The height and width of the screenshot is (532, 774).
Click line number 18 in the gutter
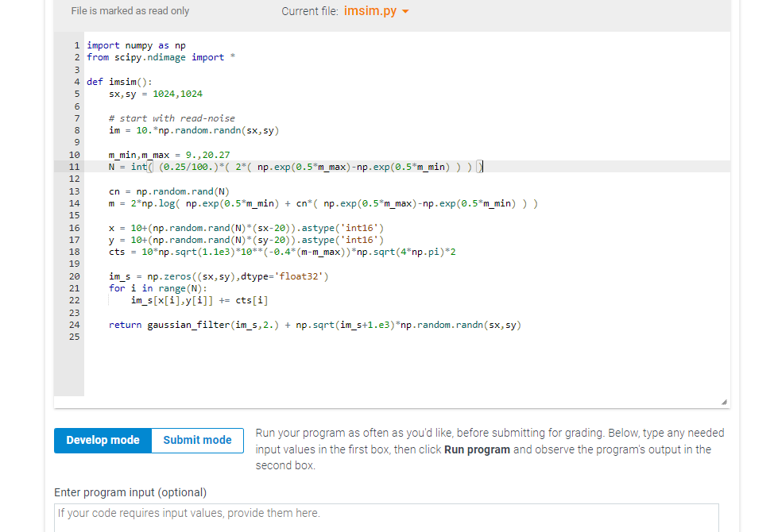tap(74, 252)
